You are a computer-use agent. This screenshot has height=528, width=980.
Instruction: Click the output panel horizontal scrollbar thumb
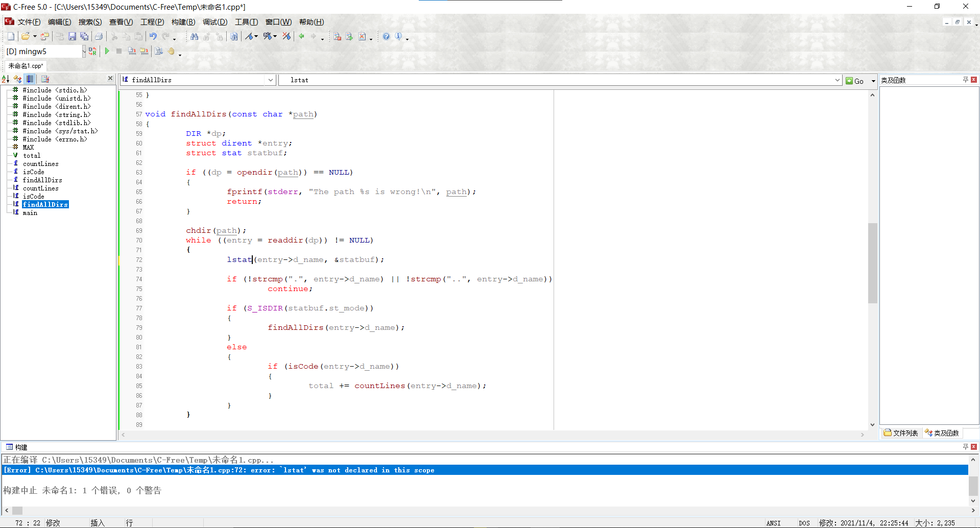click(x=17, y=510)
